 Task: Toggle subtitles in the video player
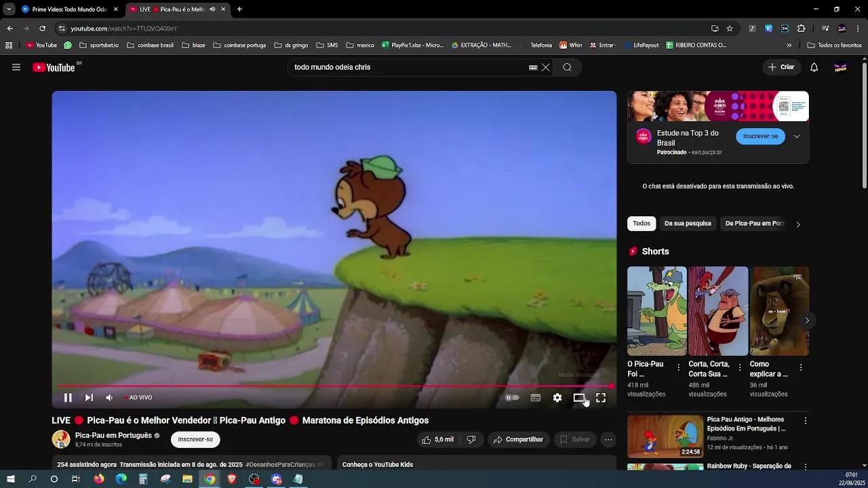pyautogui.click(x=536, y=398)
